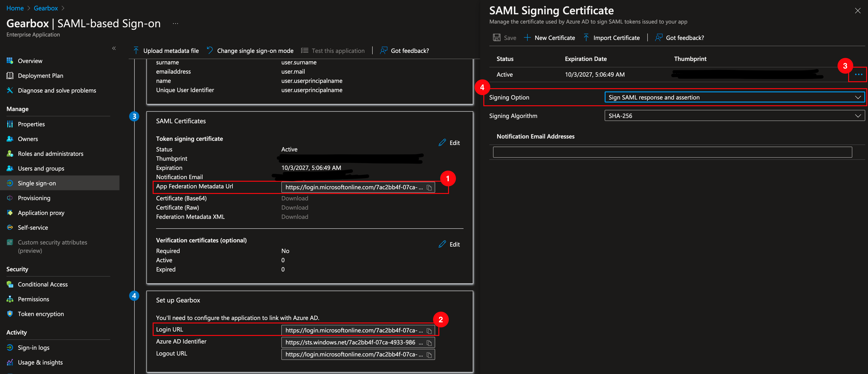This screenshot has height=374, width=868.
Task: Click the Active certificate status cell
Action: (x=504, y=75)
